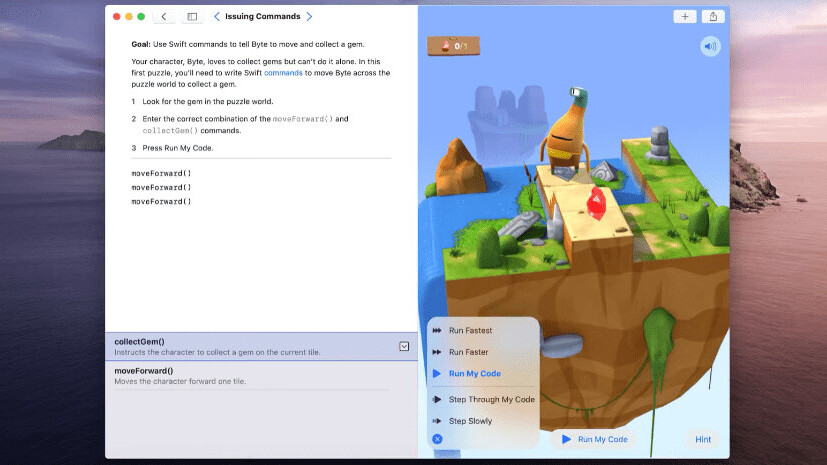Toggle the sidebar panel icon
827x465 pixels.
[x=192, y=17]
